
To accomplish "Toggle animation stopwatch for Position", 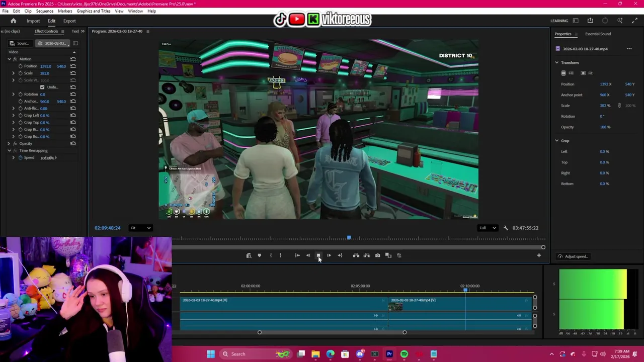I will coord(21,66).
